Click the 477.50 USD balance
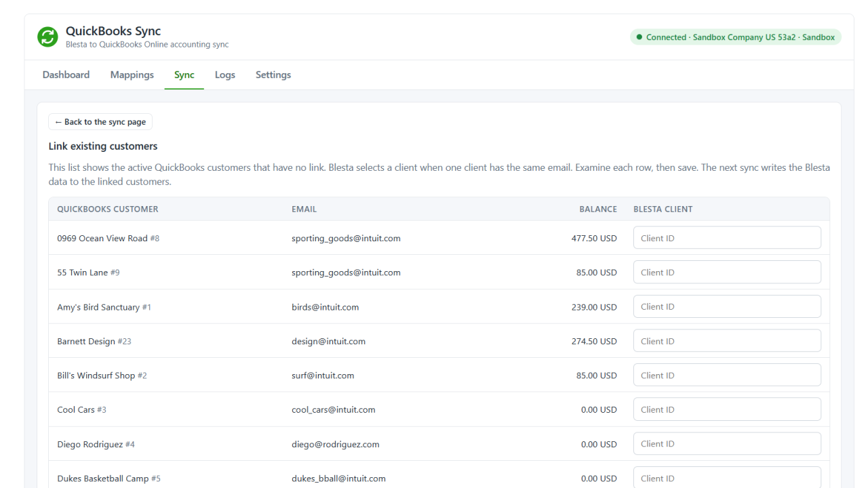This screenshot has height=488, width=868. coord(594,239)
